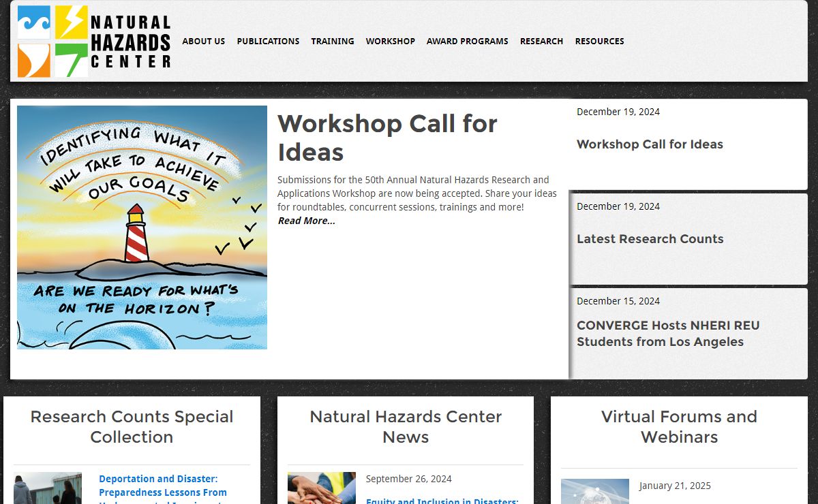The height and width of the screenshot is (504, 818).
Task: Open Deportation and Disaster article link
Action: click(x=163, y=490)
